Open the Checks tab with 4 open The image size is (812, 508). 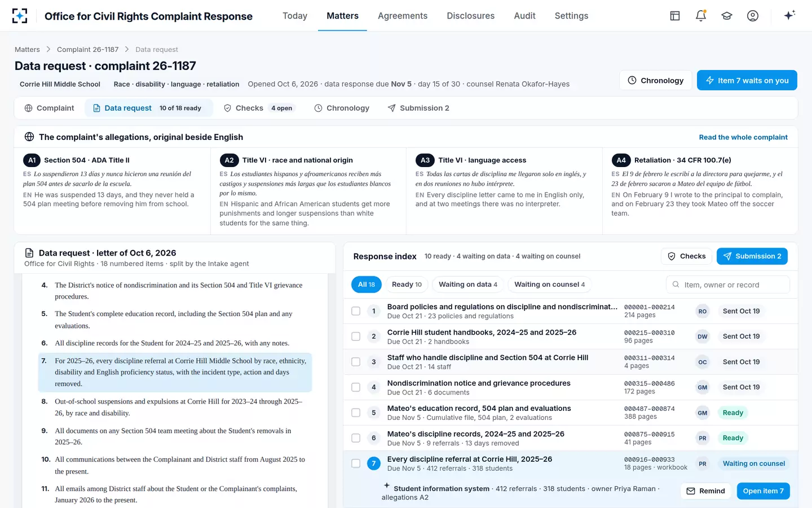click(x=258, y=108)
